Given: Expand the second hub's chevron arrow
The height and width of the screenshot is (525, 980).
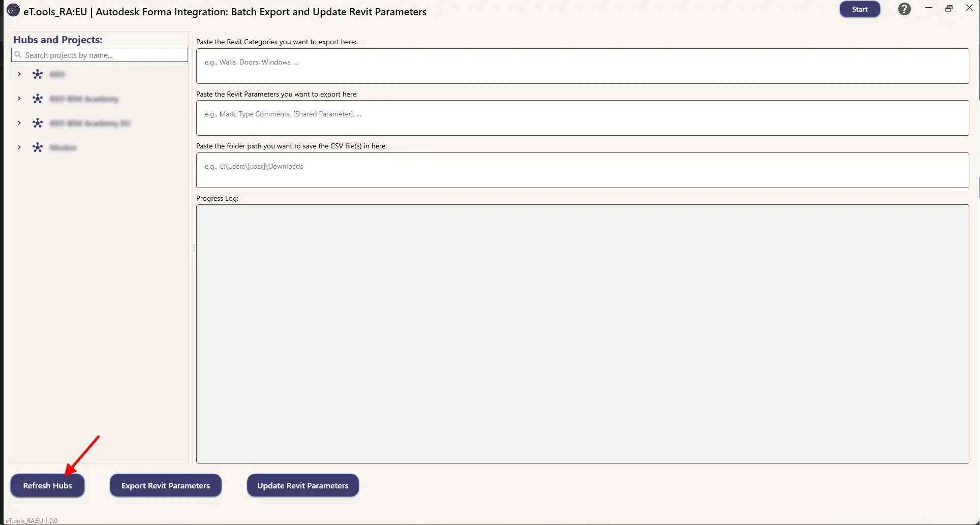Looking at the screenshot, I should pyautogui.click(x=19, y=99).
